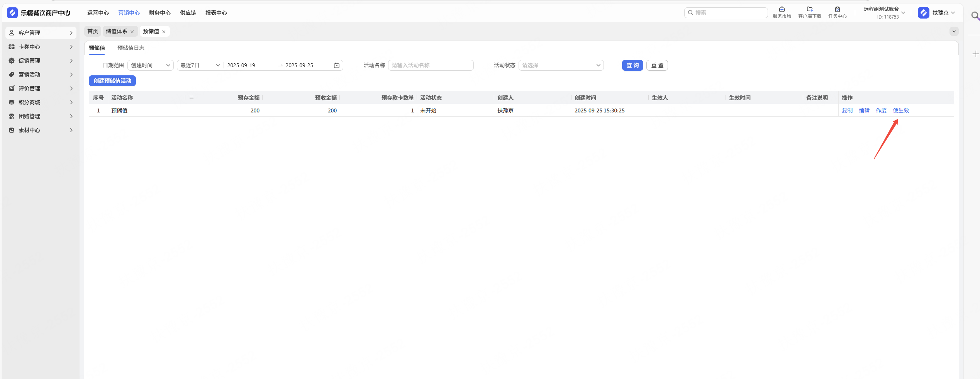Open the 服务市场 service market icon
980x379 pixels.
point(782,9)
